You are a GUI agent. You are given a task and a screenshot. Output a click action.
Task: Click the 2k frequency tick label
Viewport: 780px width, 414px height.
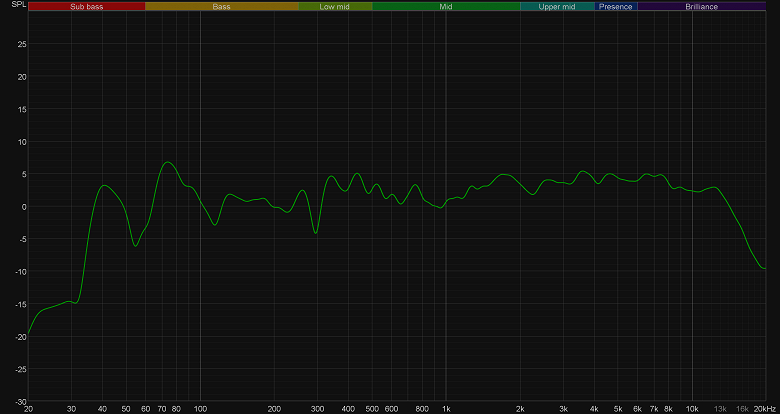click(x=520, y=409)
